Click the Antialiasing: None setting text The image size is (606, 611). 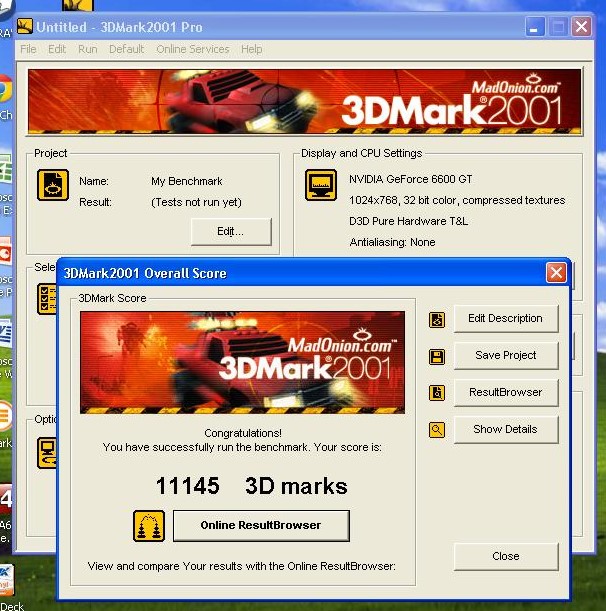[x=392, y=242]
